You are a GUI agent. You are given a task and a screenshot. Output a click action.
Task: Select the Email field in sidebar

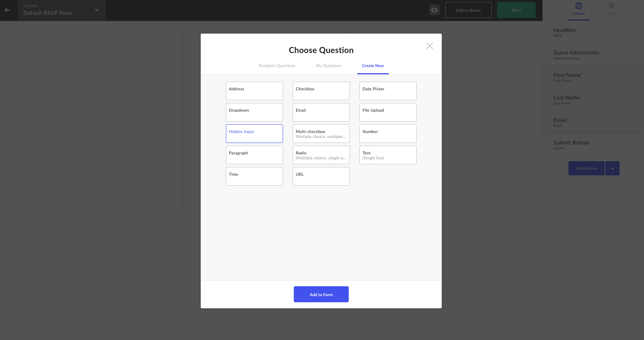point(593,122)
